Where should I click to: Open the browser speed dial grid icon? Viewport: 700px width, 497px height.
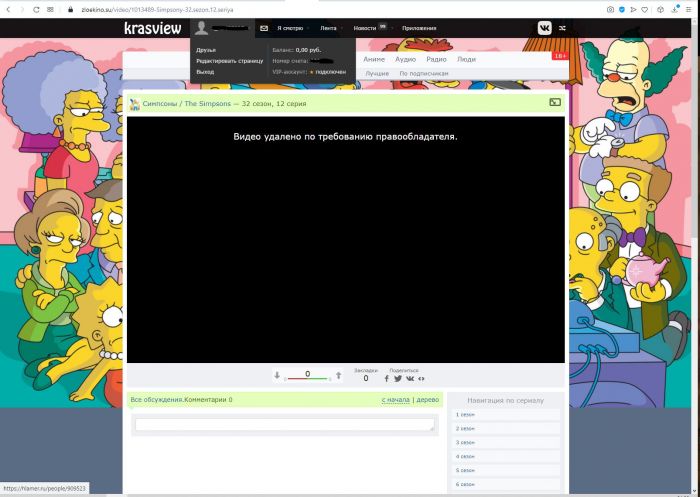[x=50, y=9]
